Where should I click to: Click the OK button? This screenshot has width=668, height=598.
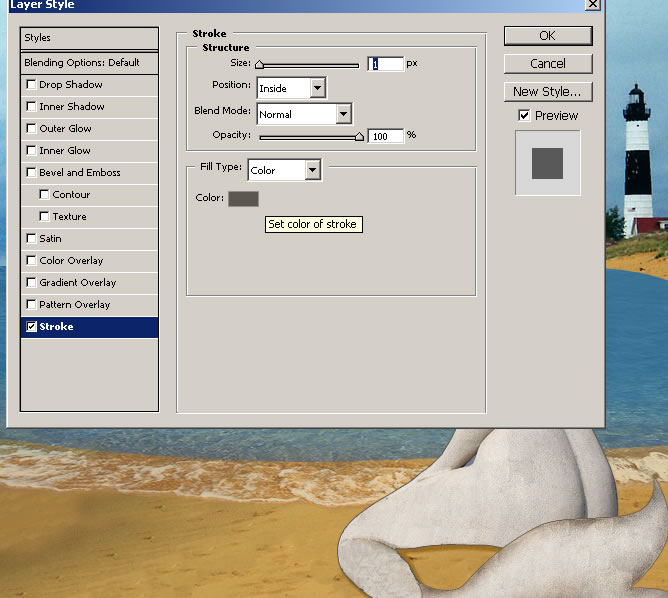547,36
